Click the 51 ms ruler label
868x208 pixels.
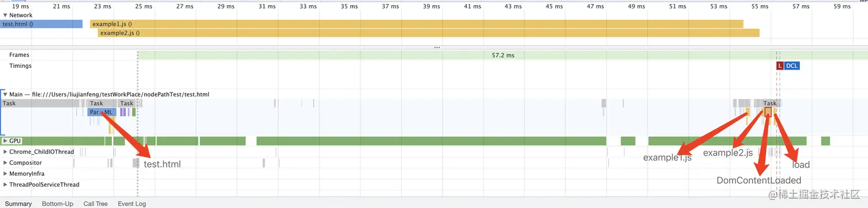[677, 6]
